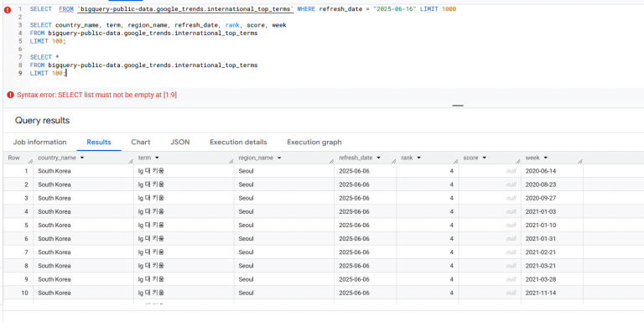Open the Execution graph tab
Image resolution: width=644 pixels, height=322 pixels.
[314, 142]
